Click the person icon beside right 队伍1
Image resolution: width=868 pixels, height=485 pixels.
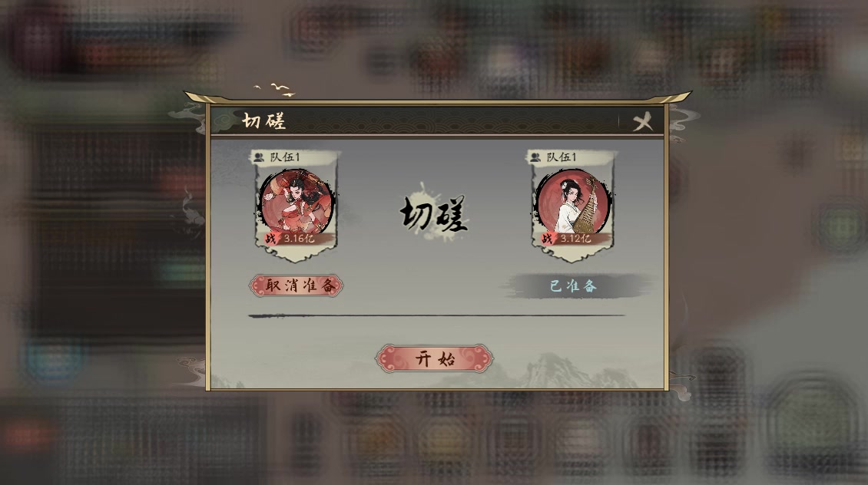(535, 157)
